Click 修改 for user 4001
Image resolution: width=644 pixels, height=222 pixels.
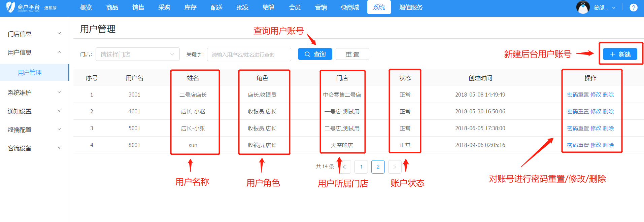pyautogui.click(x=596, y=111)
